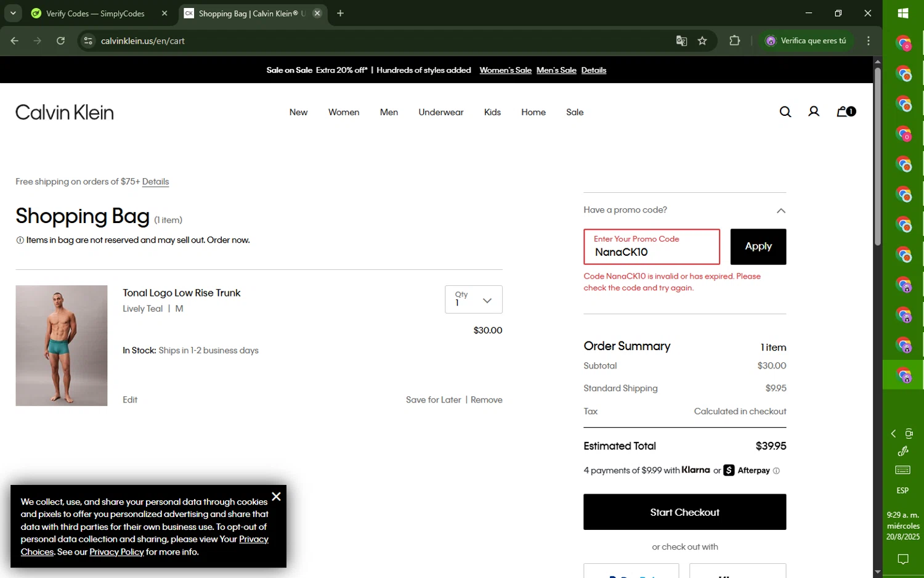Open the Men navigation menu
This screenshot has width=924, height=578.
(389, 112)
